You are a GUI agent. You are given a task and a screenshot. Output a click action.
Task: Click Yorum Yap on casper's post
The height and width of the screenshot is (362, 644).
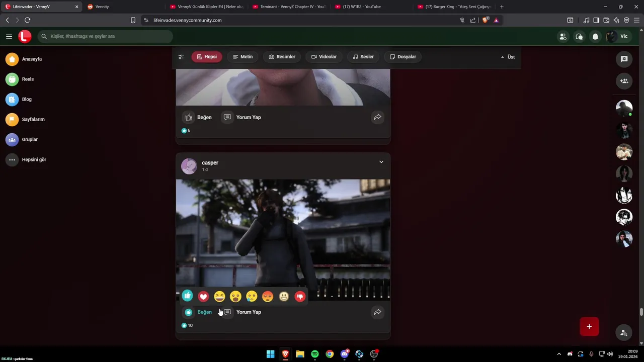pos(242,312)
